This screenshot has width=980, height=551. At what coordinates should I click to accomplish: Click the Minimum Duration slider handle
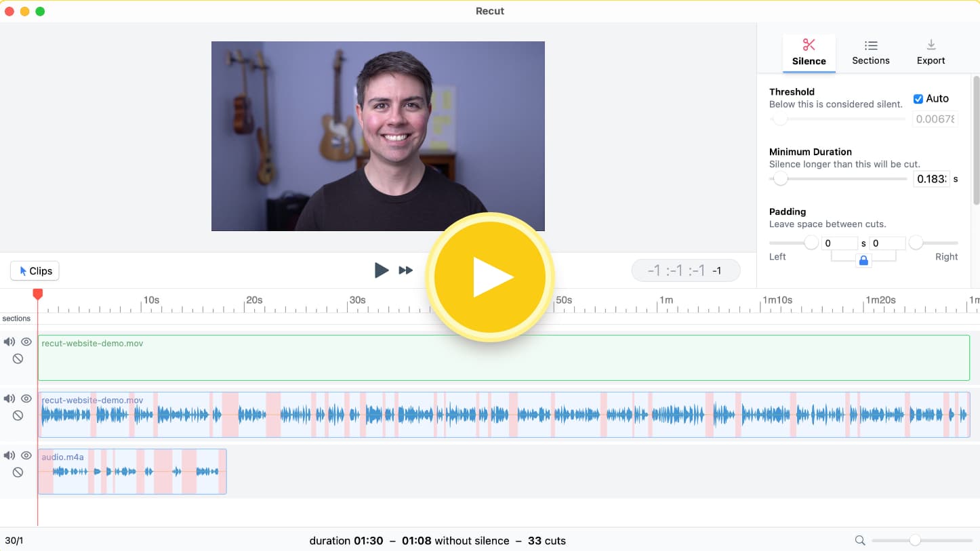781,179
